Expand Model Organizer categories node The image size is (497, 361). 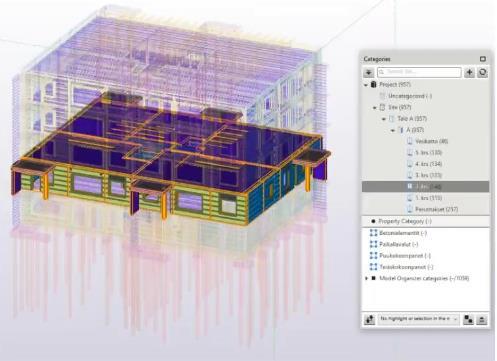pyautogui.click(x=366, y=278)
